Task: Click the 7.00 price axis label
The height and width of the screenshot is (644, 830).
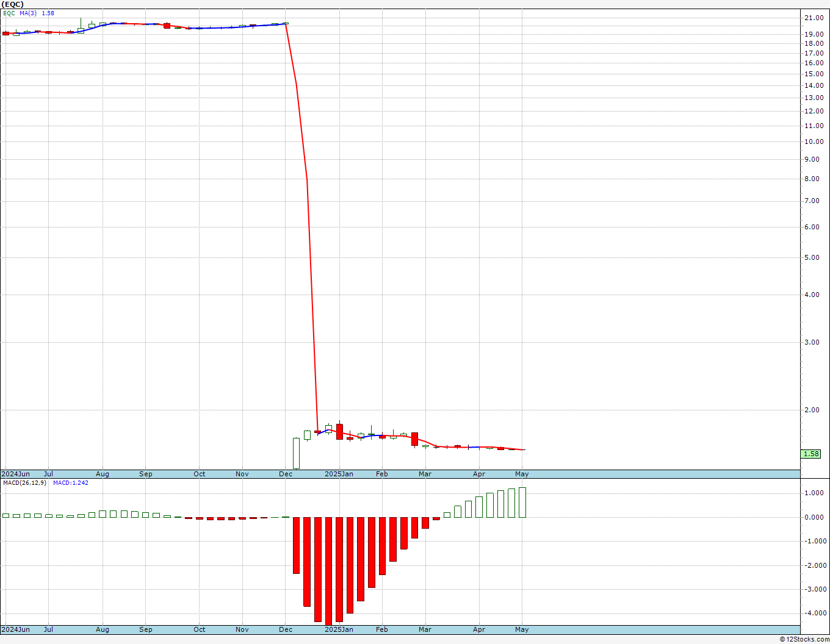Action: [x=812, y=201]
